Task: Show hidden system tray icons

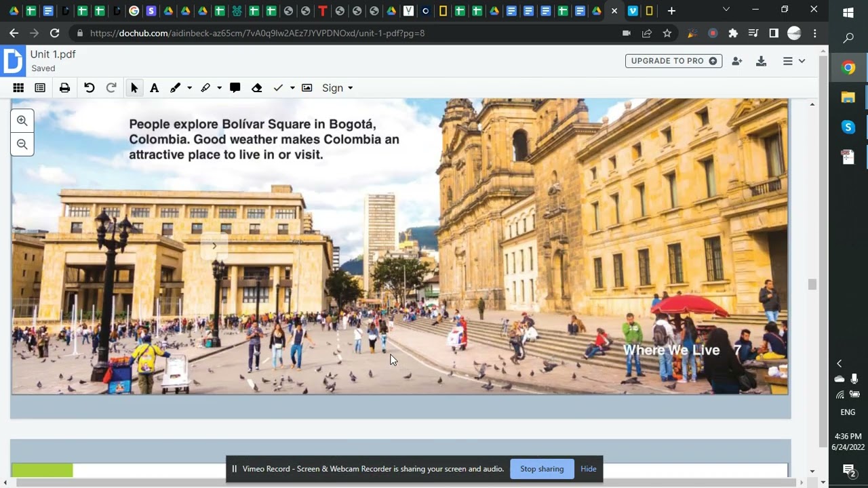Action: coord(839,363)
